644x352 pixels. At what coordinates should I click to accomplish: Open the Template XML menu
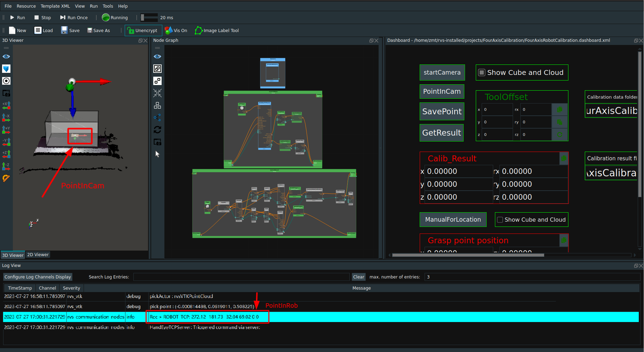(x=55, y=6)
